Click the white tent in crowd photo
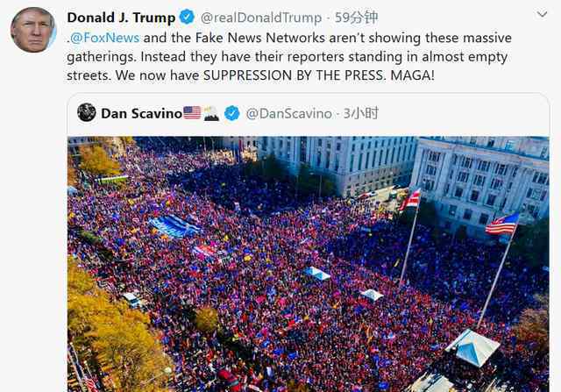 pyautogui.click(x=472, y=347)
